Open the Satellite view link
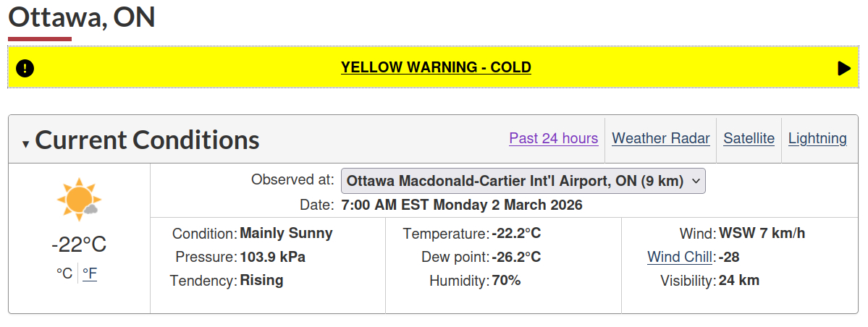 point(749,138)
